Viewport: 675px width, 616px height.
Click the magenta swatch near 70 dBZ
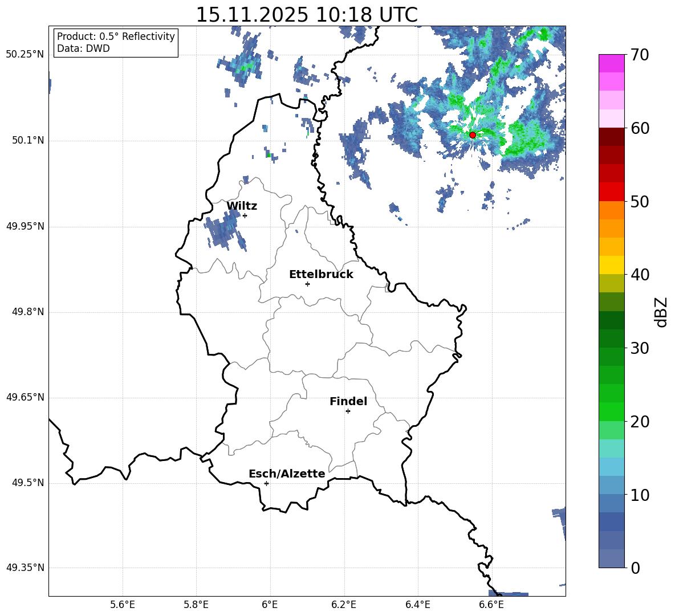click(x=611, y=63)
